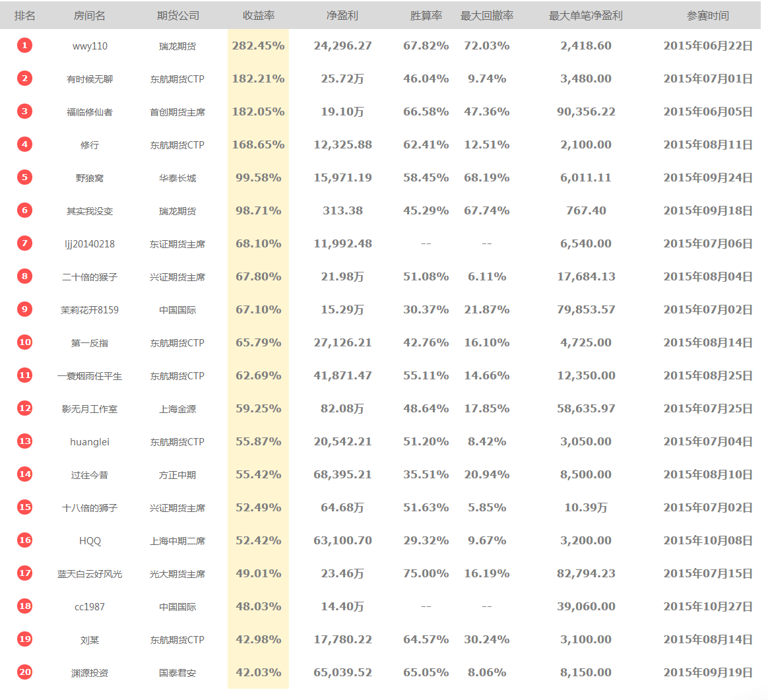Click the red rank 17 badge

click(24, 573)
